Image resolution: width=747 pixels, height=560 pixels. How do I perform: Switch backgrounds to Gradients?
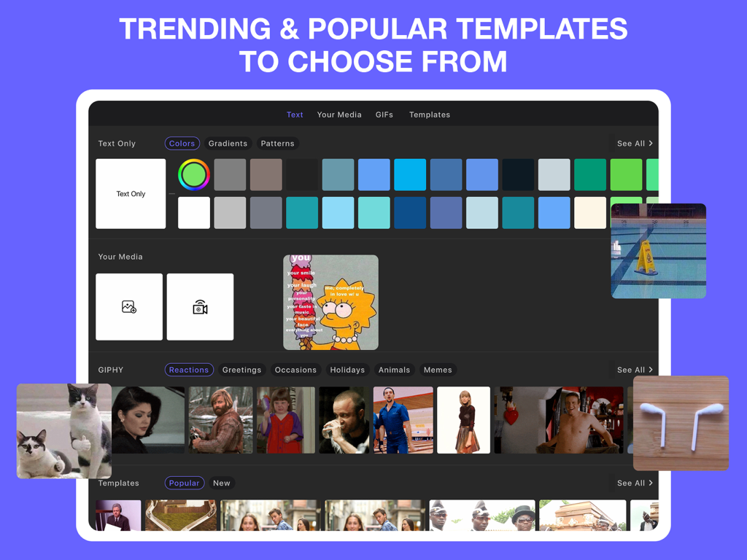click(x=228, y=143)
